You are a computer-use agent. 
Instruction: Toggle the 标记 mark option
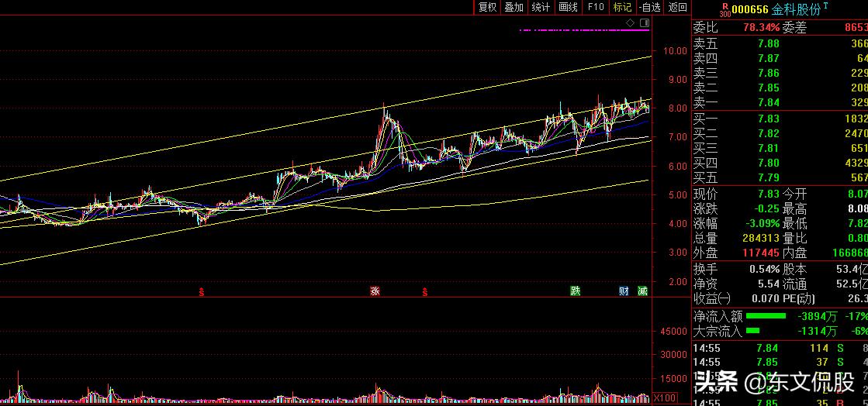click(x=622, y=7)
